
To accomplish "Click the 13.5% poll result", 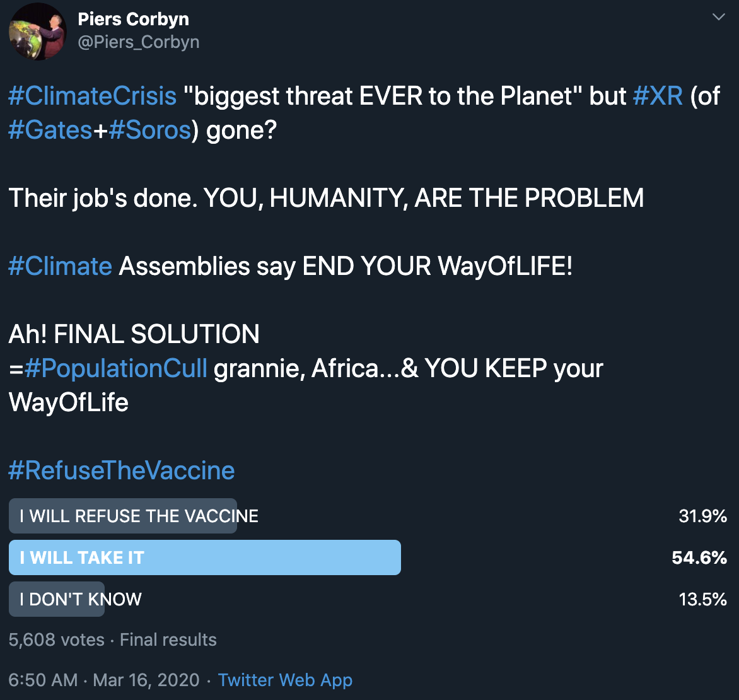I will coord(702,600).
